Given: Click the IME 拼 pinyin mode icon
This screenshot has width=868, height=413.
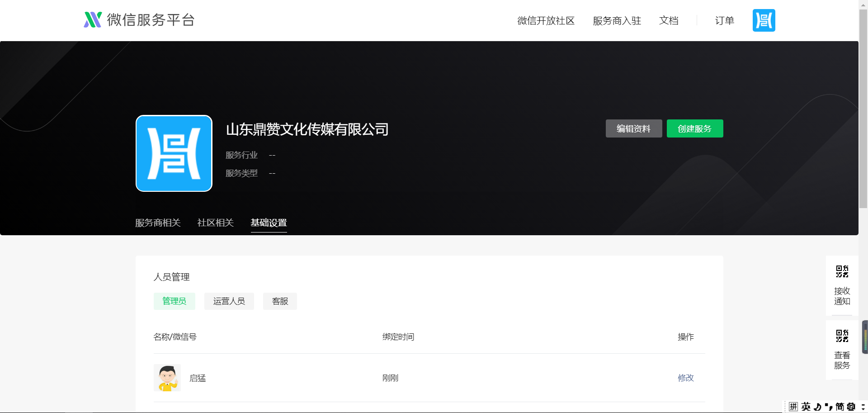Looking at the screenshot, I should [x=793, y=407].
